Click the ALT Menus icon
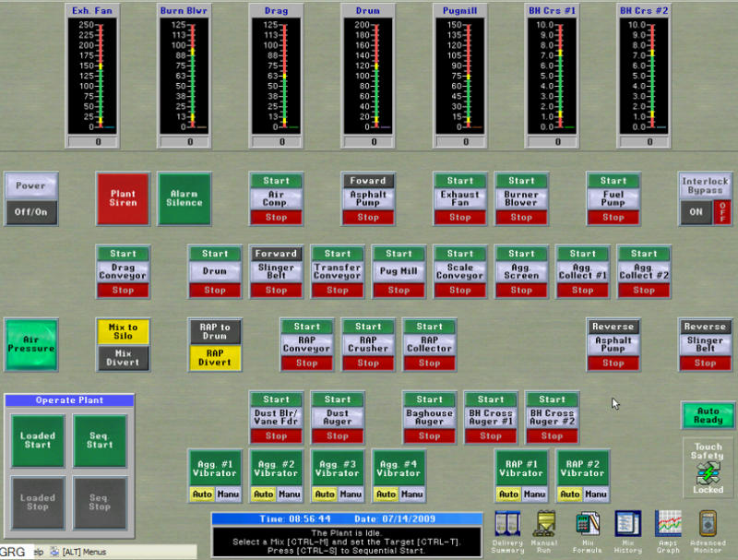The height and width of the screenshot is (560, 738). point(54,552)
